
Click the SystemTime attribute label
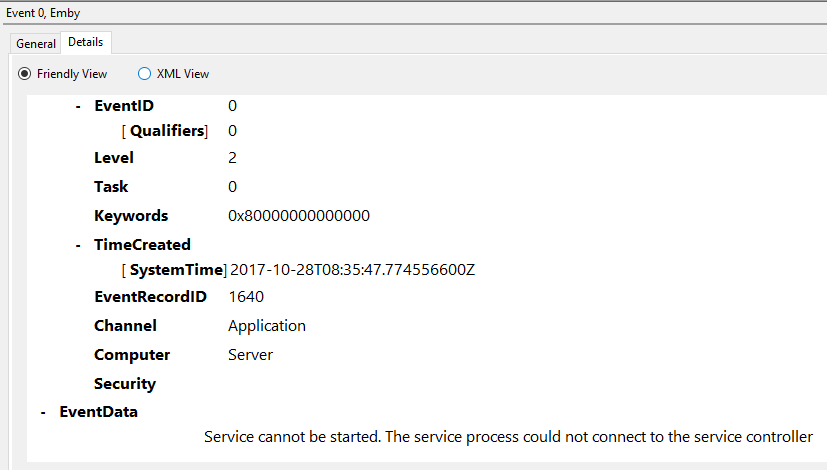174,270
